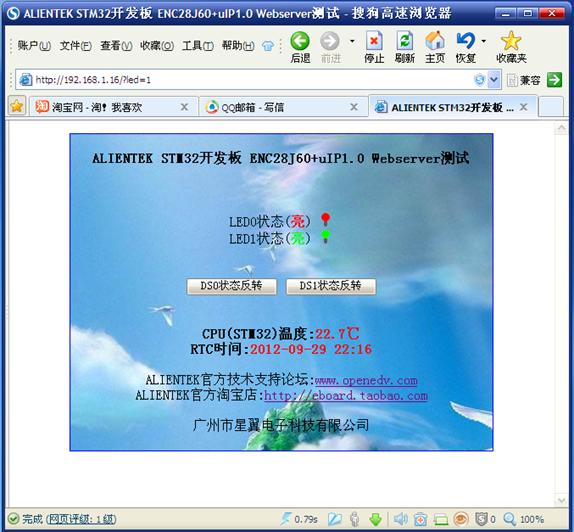Screen dimensions: 574x532
Task: Toggle the favorites star left of tabs
Action: [x=16, y=107]
